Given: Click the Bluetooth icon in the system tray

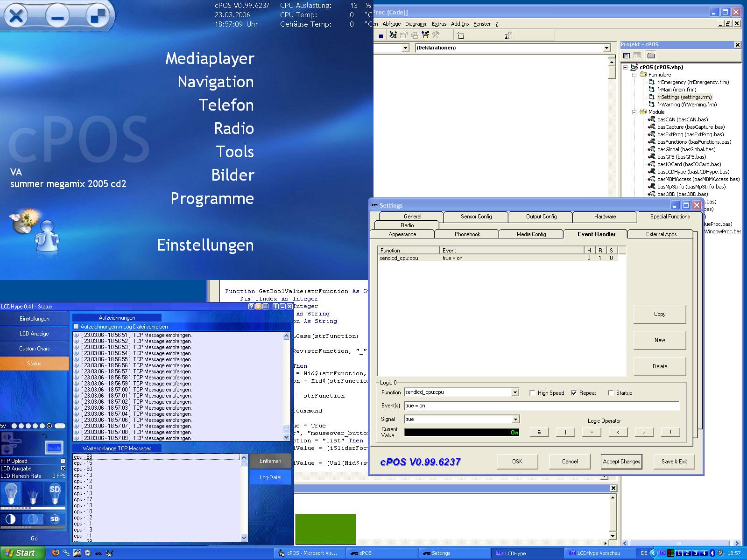Looking at the screenshot, I should click(712, 553).
